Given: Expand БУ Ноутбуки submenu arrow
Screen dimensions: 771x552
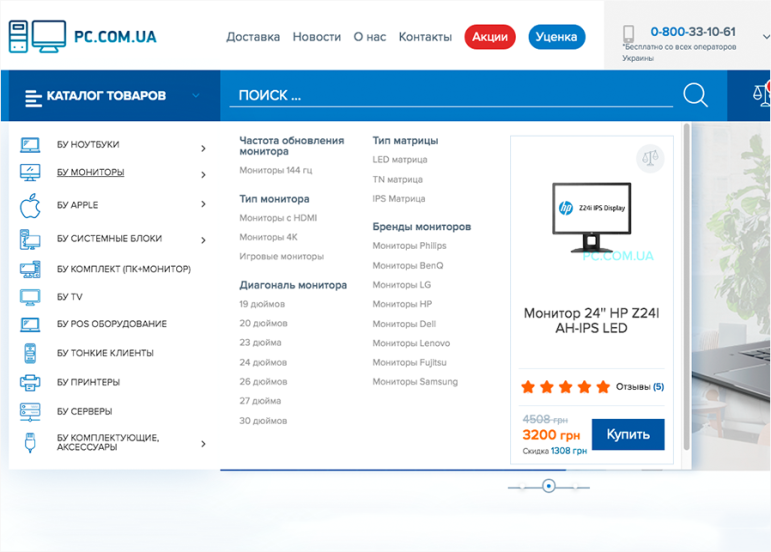Looking at the screenshot, I should pos(203,148).
